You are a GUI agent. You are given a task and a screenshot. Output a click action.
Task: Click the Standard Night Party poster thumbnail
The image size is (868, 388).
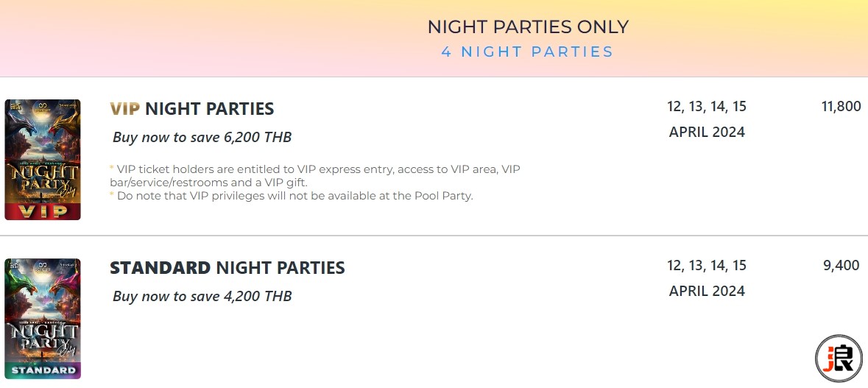coord(43,319)
